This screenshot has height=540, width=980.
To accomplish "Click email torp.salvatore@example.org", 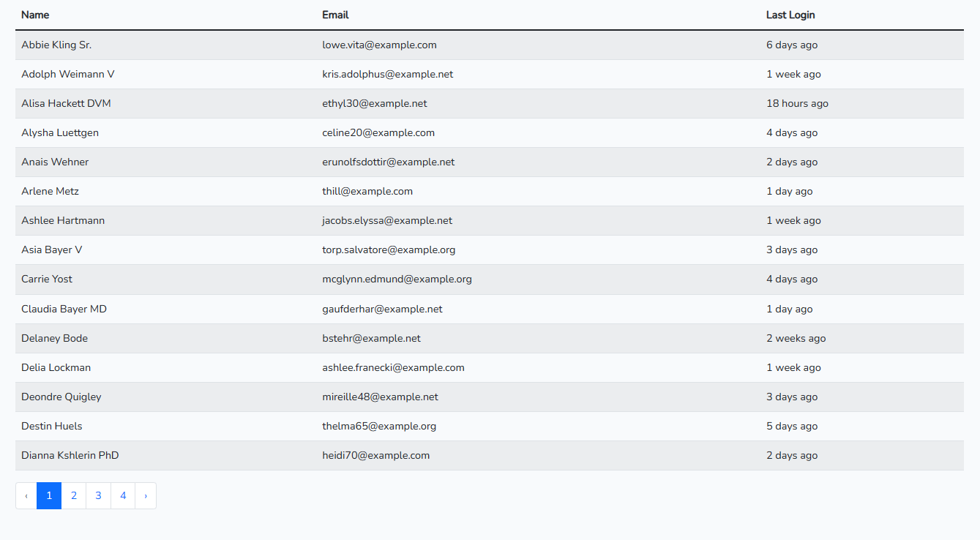I will (389, 250).
